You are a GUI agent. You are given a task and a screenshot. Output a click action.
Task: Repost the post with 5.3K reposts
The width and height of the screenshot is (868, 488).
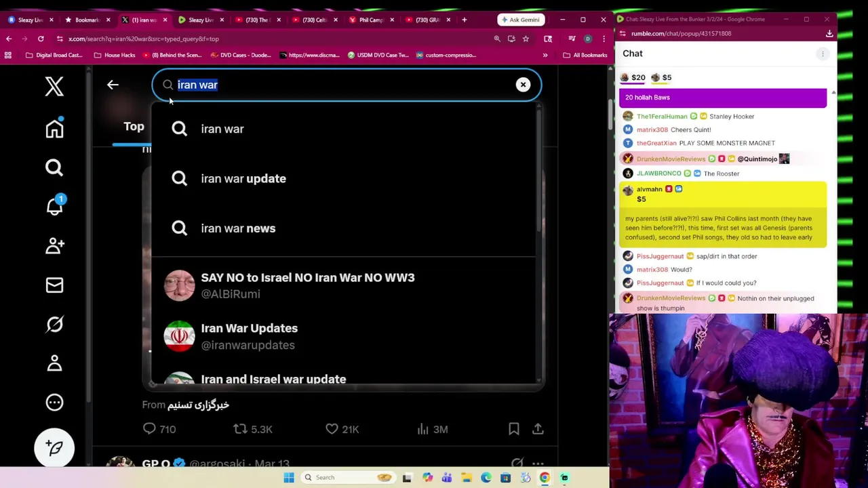point(253,429)
